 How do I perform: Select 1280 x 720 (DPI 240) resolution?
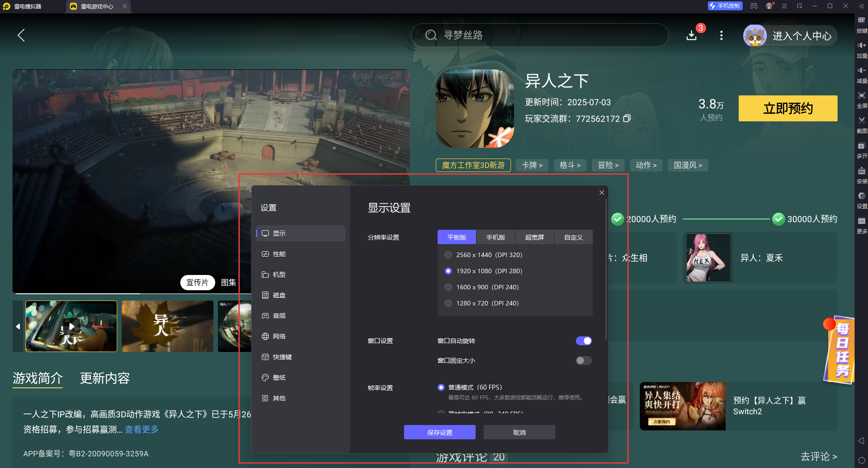[448, 303]
